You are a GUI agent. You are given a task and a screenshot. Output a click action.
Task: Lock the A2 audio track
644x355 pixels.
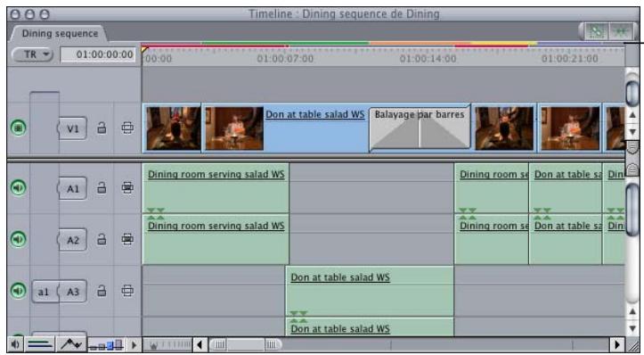(x=102, y=239)
